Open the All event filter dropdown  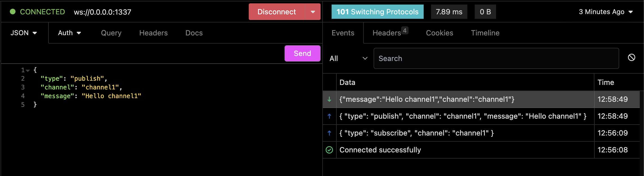click(348, 58)
